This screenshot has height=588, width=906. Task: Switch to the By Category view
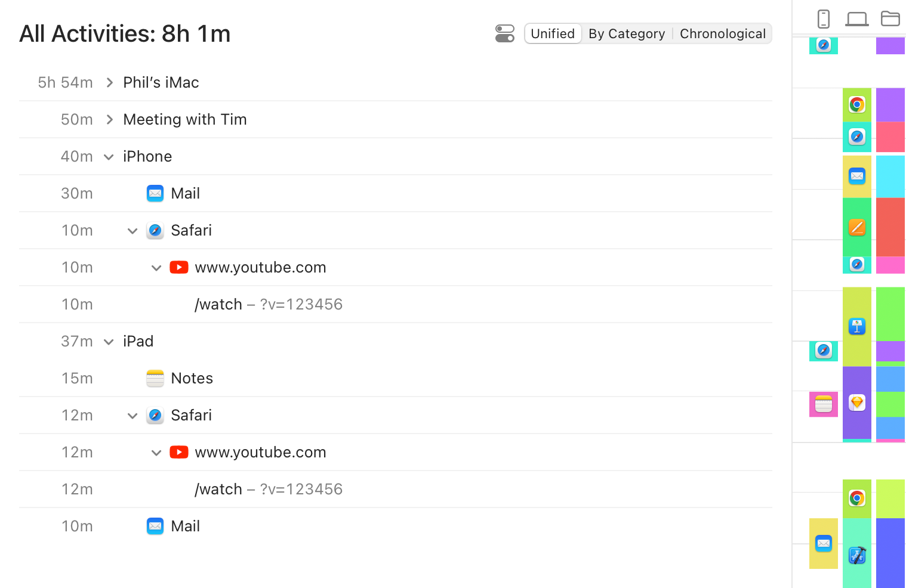point(627,33)
